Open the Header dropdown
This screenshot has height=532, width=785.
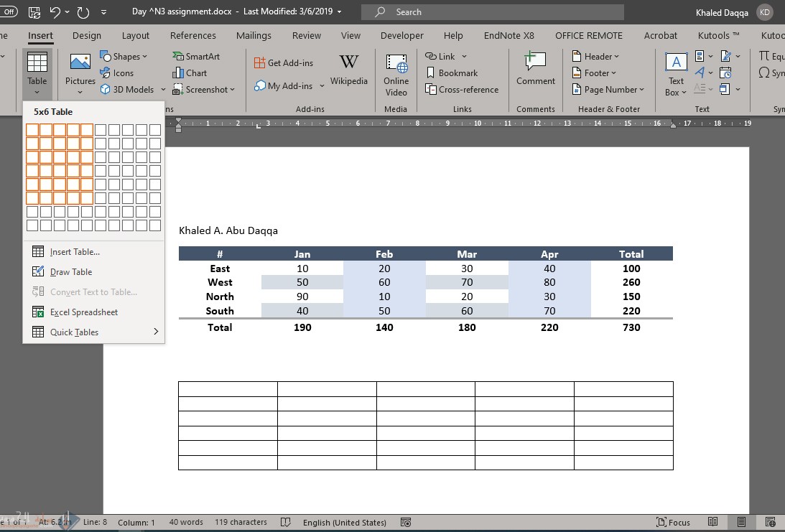[x=595, y=56]
